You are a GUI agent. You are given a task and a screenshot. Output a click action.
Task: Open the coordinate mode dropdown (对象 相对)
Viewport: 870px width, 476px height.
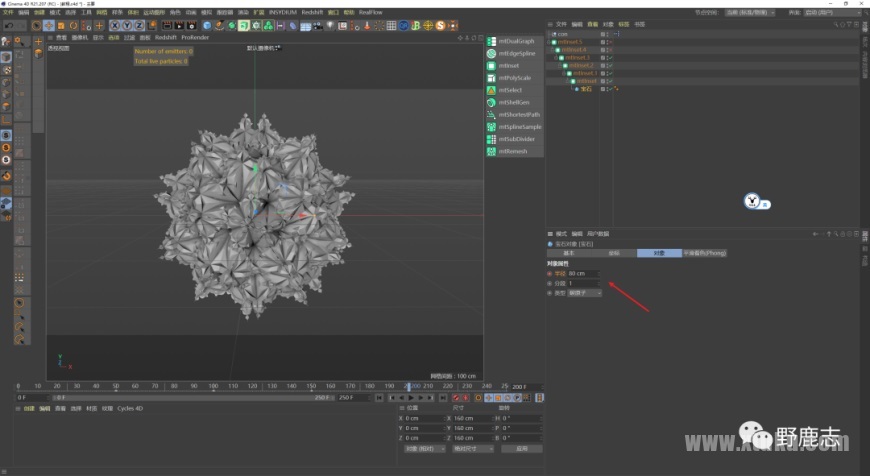point(424,448)
